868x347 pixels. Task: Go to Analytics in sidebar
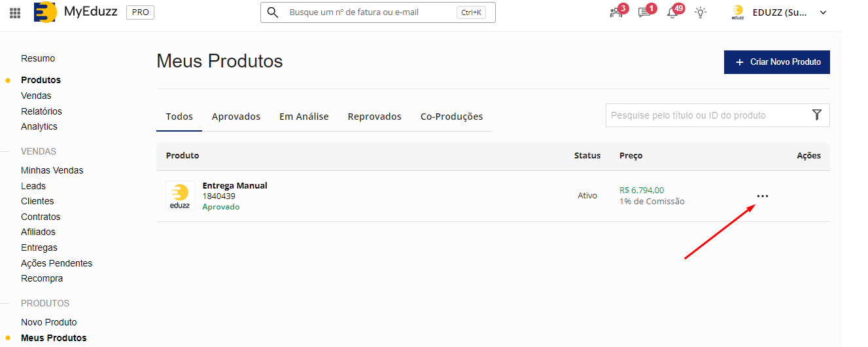(x=39, y=126)
